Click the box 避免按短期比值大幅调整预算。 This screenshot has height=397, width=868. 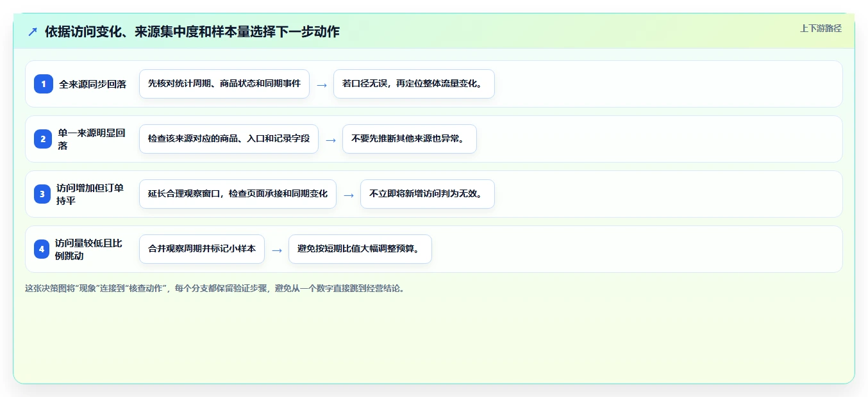(x=360, y=249)
